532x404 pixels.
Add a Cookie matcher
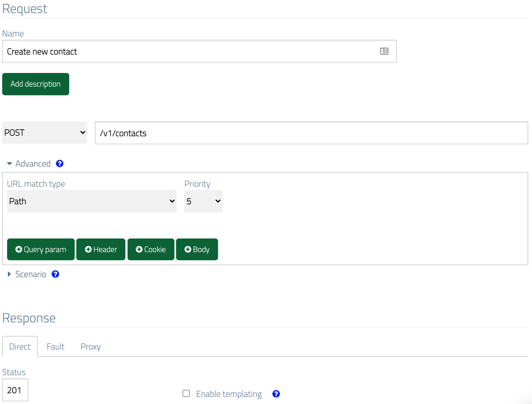pyautogui.click(x=151, y=249)
